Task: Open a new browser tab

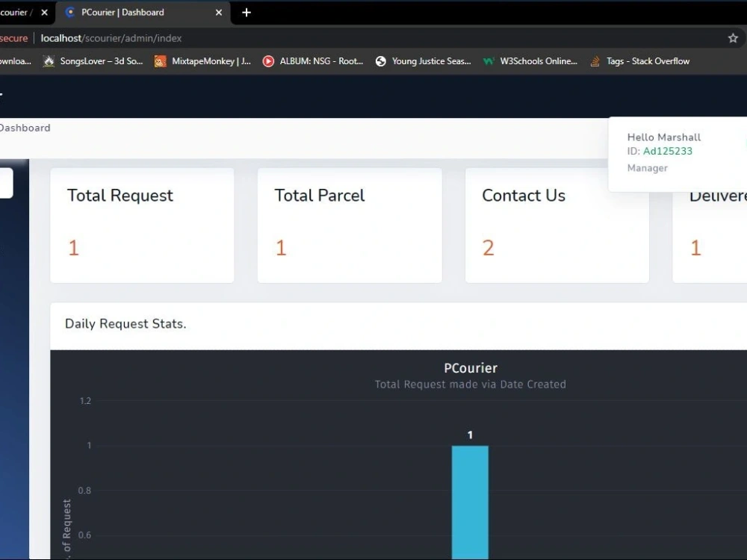Action: (x=247, y=13)
